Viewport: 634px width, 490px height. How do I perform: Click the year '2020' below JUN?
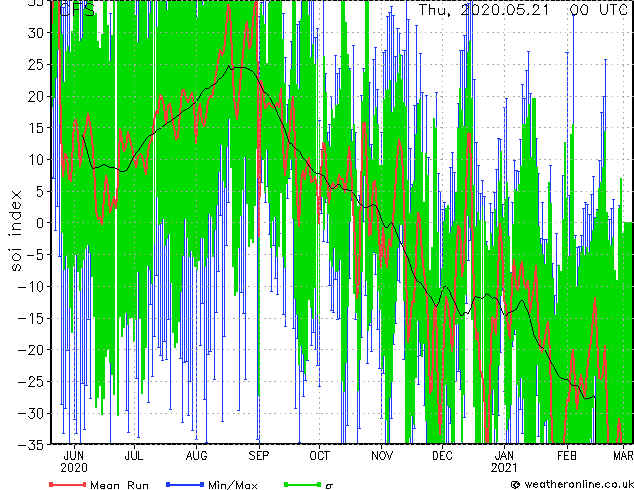(x=74, y=468)
